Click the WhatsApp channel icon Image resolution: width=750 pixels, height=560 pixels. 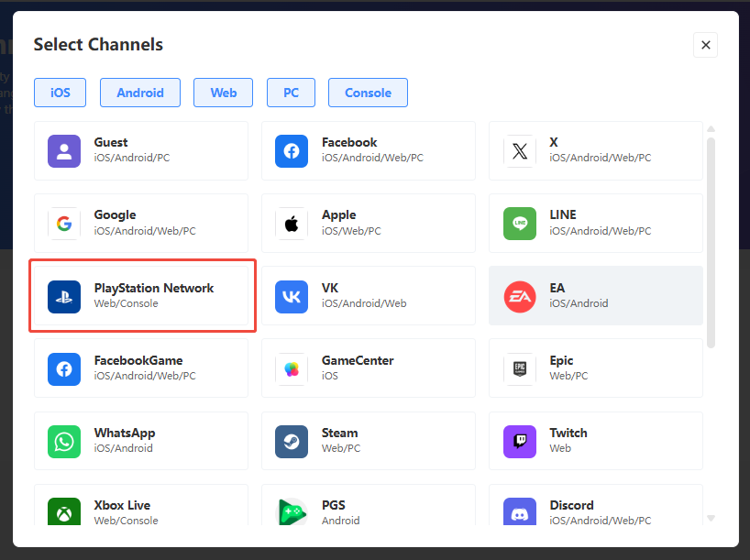pos(63,441)
